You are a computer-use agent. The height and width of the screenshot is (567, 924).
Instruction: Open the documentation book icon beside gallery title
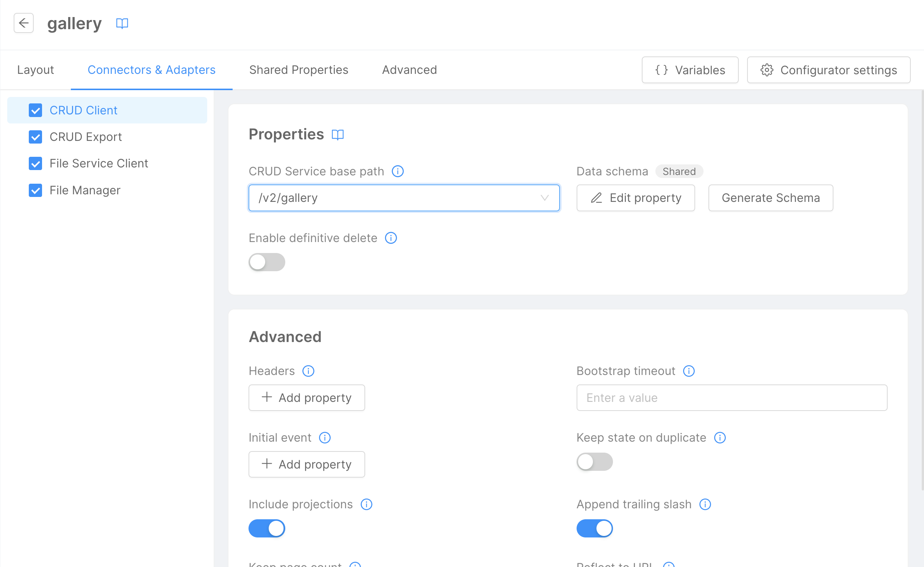coord(122,23)
